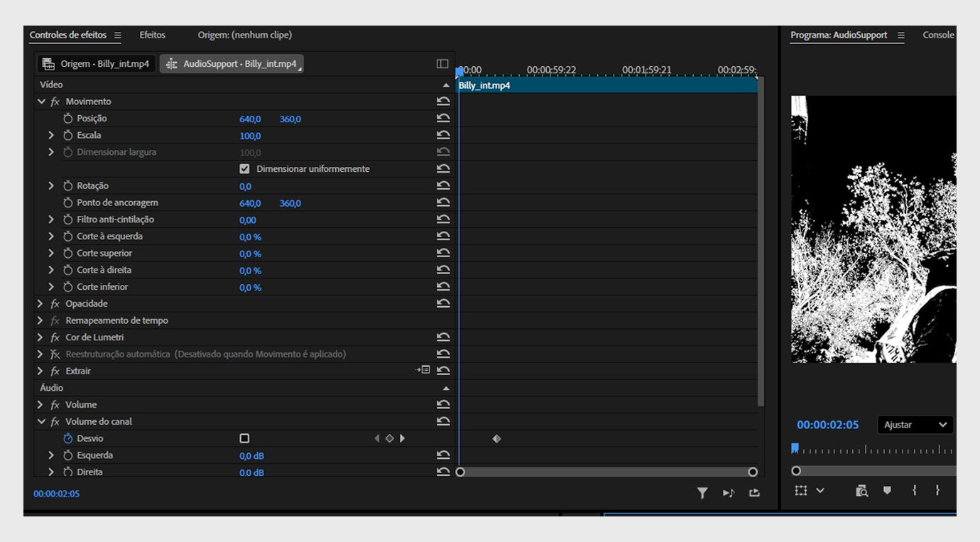
Task: Reset the Volume do canal effect
Action: click(x=443, y=422)
